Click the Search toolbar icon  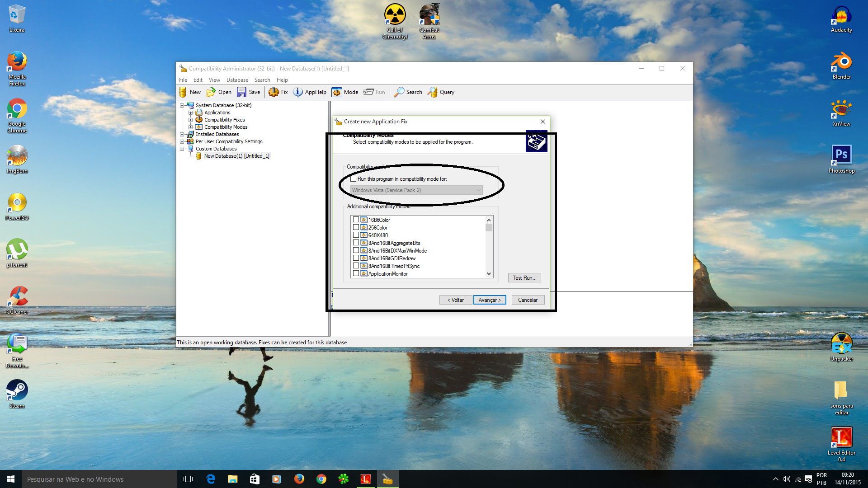(399, 92)
